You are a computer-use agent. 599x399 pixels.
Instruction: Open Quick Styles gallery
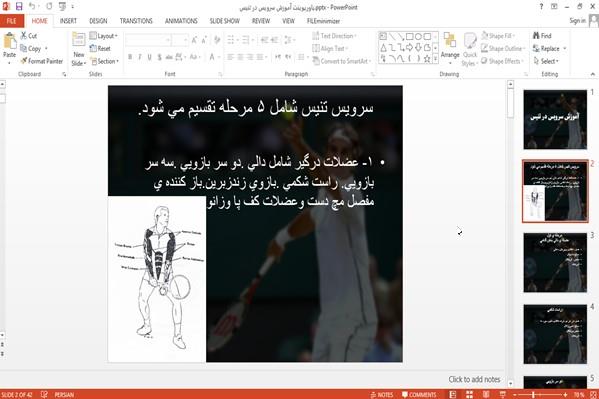tap(470, 50)
